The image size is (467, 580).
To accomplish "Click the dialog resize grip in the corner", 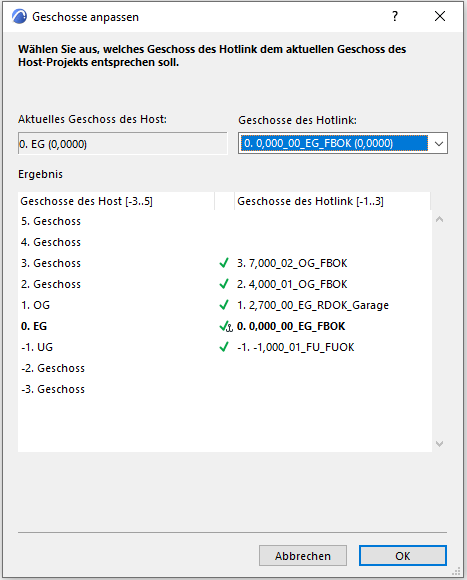I will coord(457,571).
